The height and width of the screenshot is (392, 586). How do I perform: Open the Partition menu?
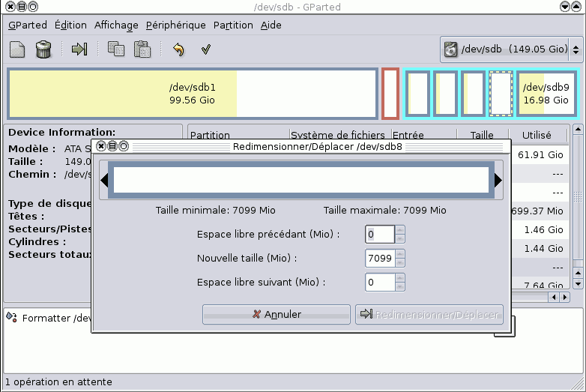233,25
